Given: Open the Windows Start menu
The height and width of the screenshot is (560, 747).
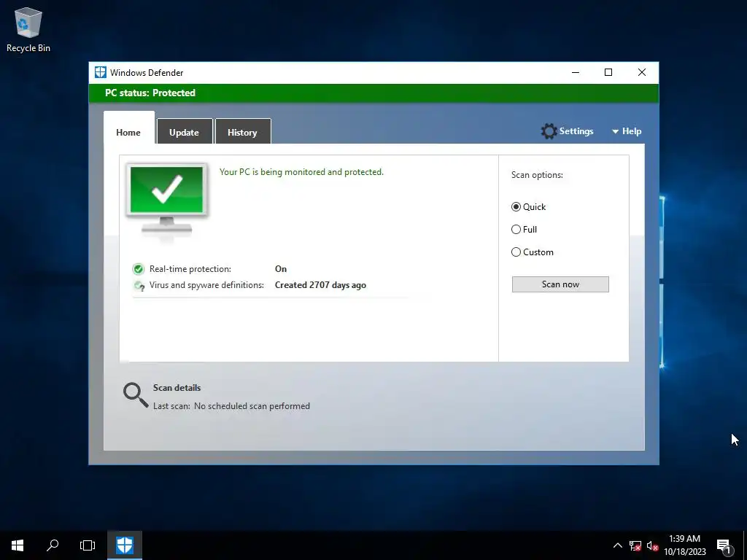Looking at the screenshot, I should pyautogui.click(x=18, y=545).
